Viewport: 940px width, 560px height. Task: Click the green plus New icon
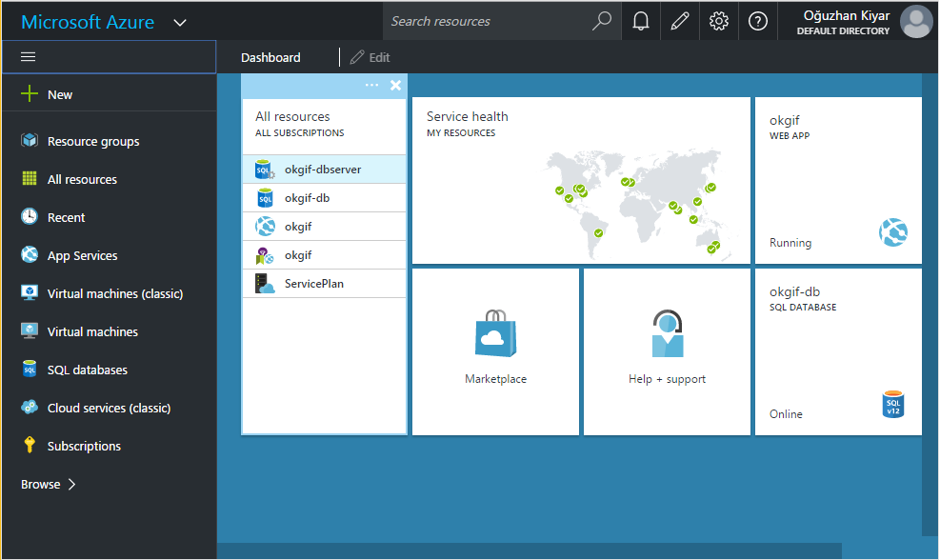click(x=29, y=93)
